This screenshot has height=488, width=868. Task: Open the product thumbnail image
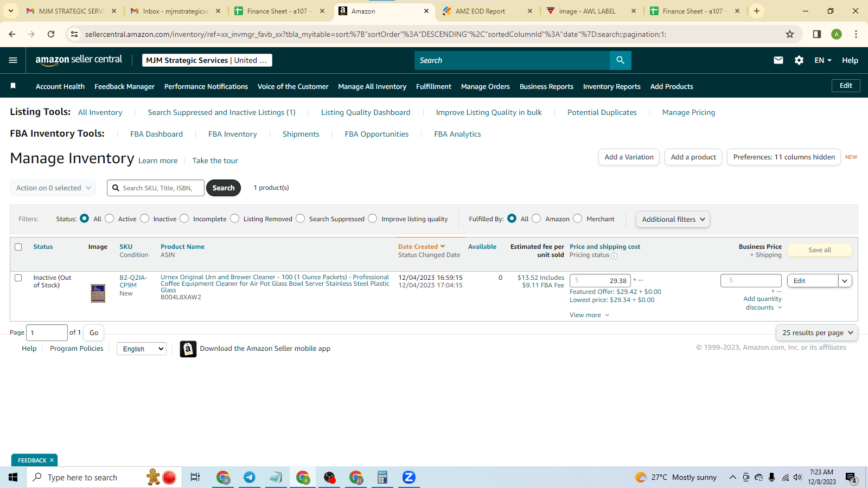point(98,293)
